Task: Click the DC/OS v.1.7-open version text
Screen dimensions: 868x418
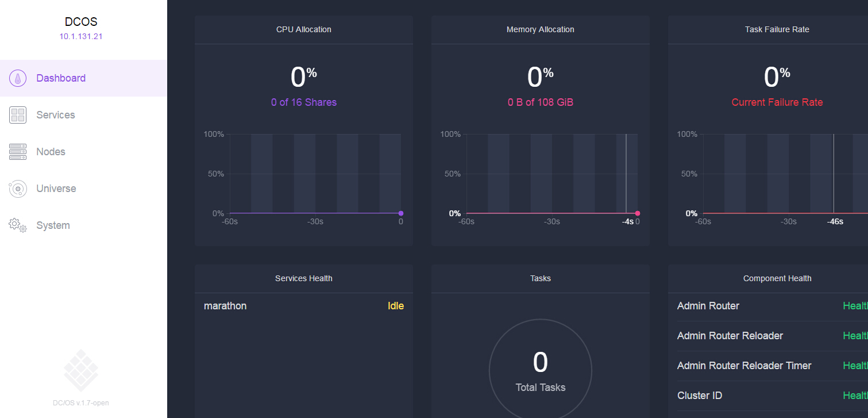Action: tap(81, 403)
